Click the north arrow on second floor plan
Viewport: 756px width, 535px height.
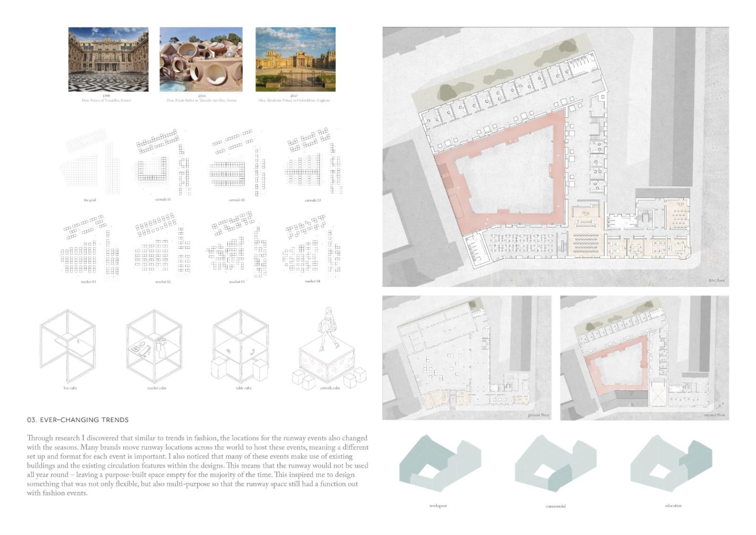click(x=719, y=406)
